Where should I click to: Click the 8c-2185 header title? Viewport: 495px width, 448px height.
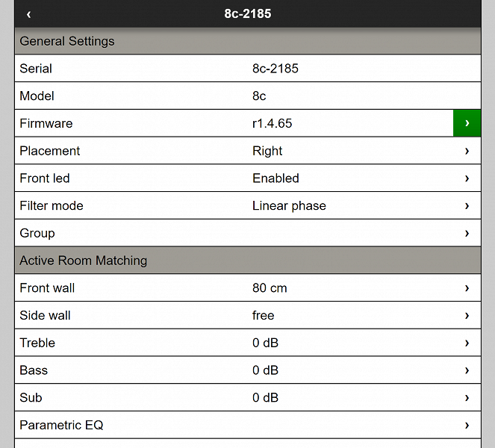[x=247, y=14]
